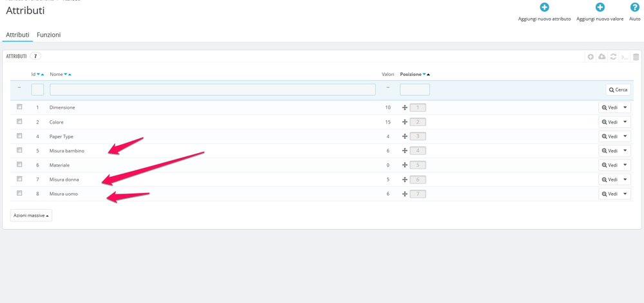Click the add new circle icon in panel header
The image size is (644, 303).
click(x=591, y=57)
